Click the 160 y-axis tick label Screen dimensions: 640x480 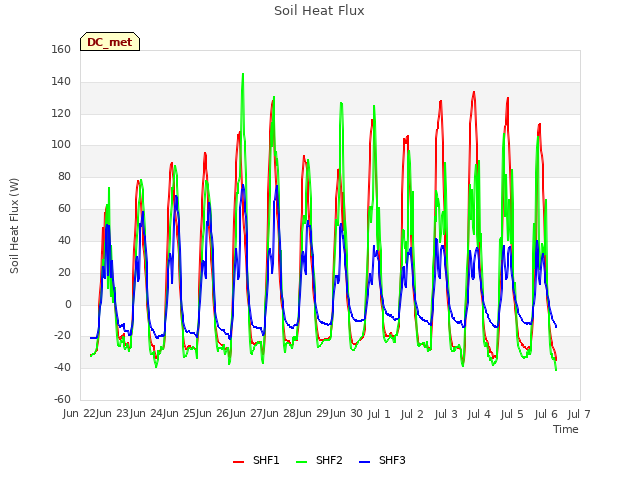click(61, 49)
